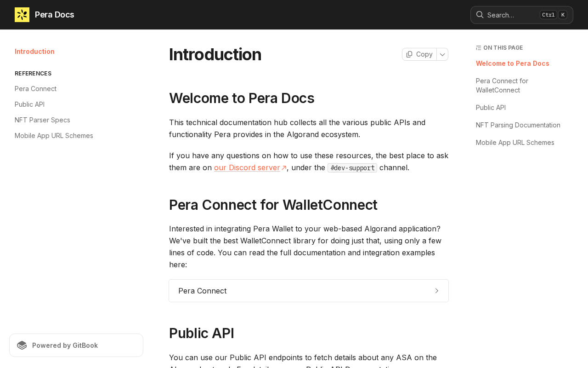Jump to Pera Connect for WalletConnect section
The image size is (588, 368).
[502, 86]
